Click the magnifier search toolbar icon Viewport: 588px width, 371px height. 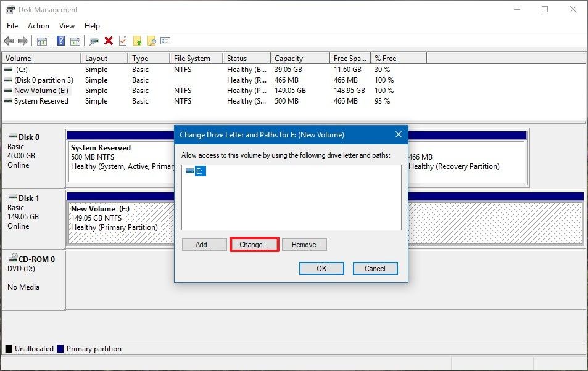[x=152, y=41]
